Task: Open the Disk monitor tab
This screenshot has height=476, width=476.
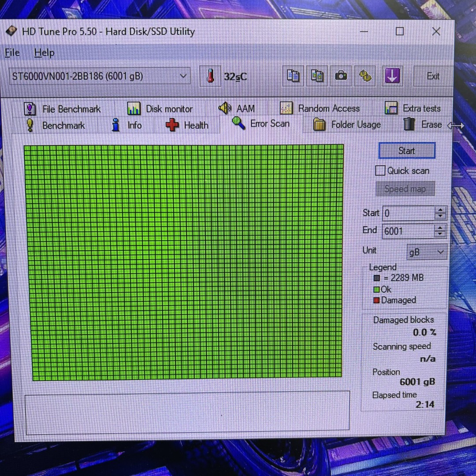Action: pos(160,109)
